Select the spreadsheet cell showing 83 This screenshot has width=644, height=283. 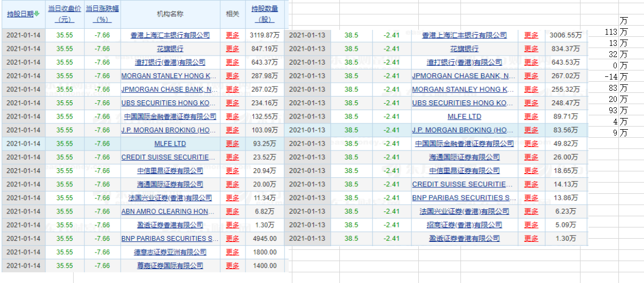tap(612, 88)
